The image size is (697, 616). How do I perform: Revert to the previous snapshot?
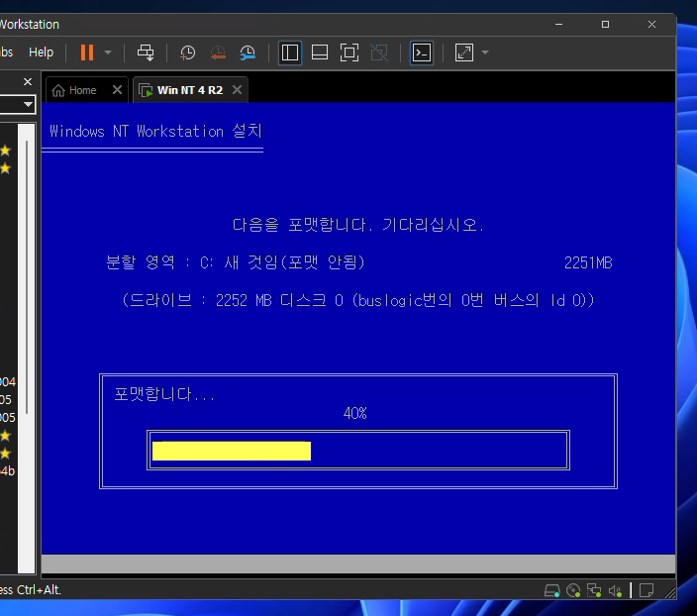point(218,52)
